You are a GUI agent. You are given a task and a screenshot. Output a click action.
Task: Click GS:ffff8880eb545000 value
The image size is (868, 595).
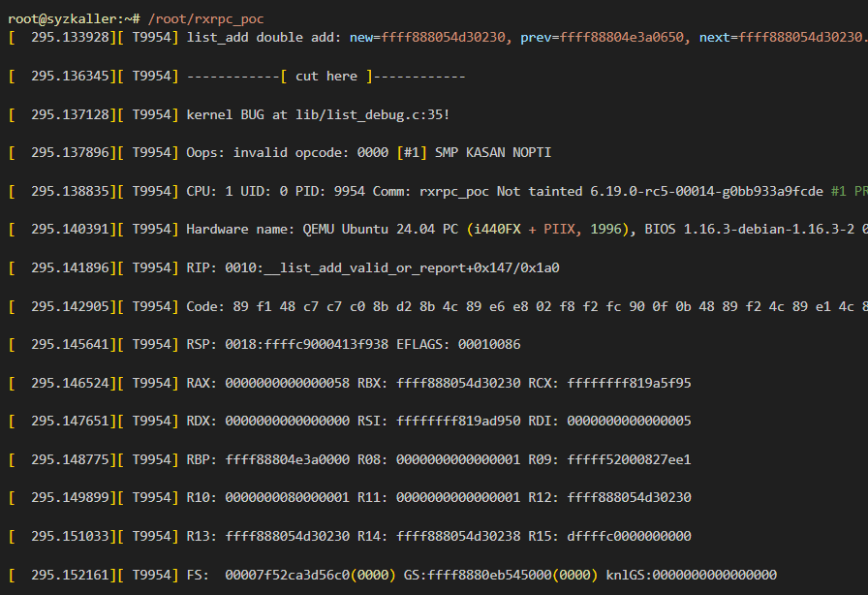(478, 575)
